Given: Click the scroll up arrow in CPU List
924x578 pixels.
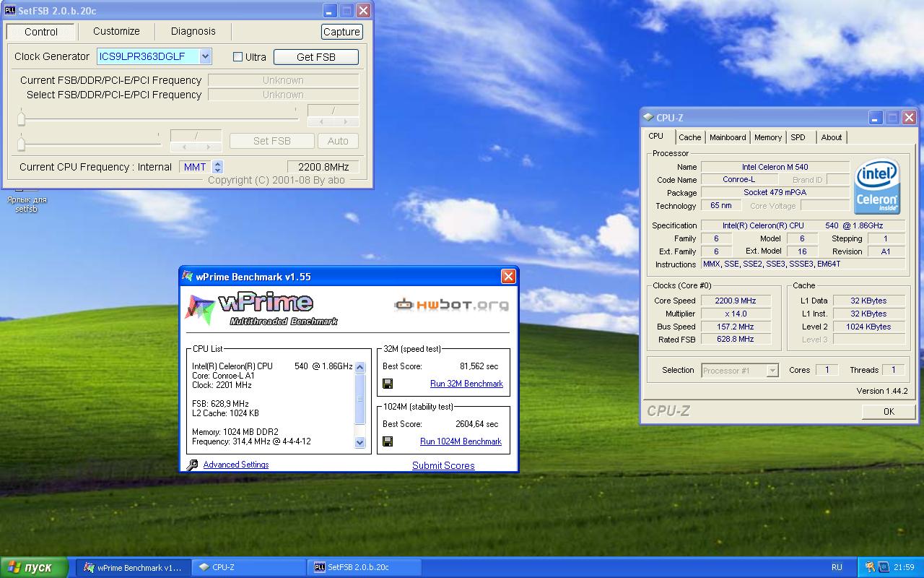Looking at the screenshot, I should (x=360, y=367).
